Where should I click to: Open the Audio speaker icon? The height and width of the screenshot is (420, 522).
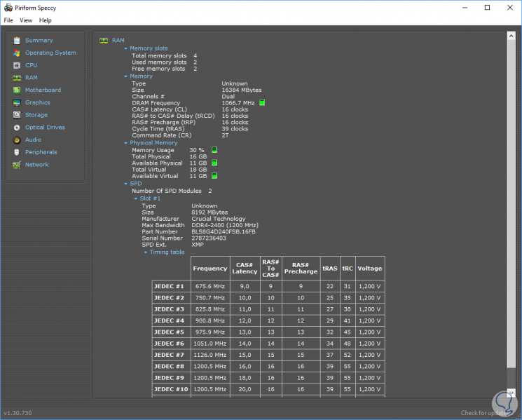(16, 140)
